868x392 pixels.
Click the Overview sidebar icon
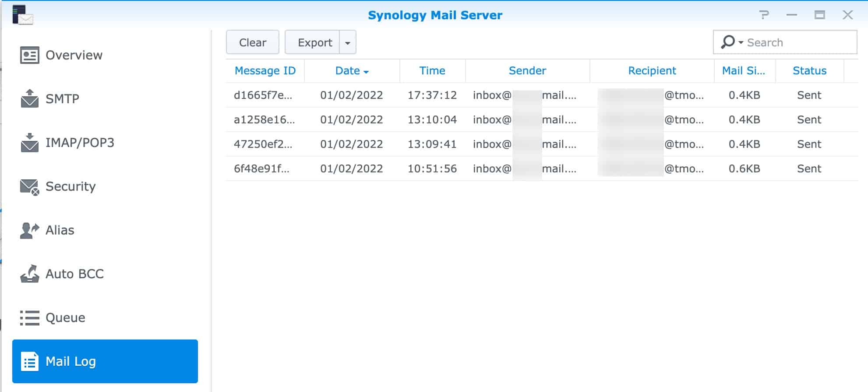click(29, 55)
